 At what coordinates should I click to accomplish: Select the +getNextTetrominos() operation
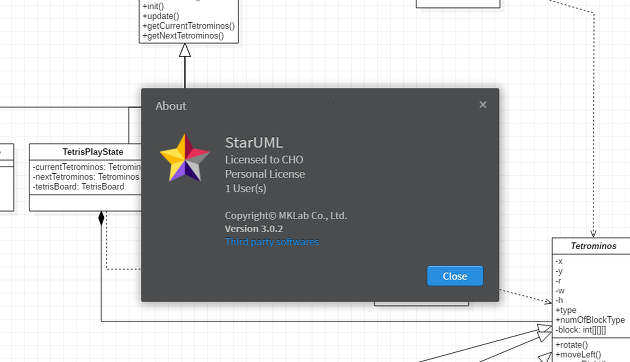click(x=183, y=36)
